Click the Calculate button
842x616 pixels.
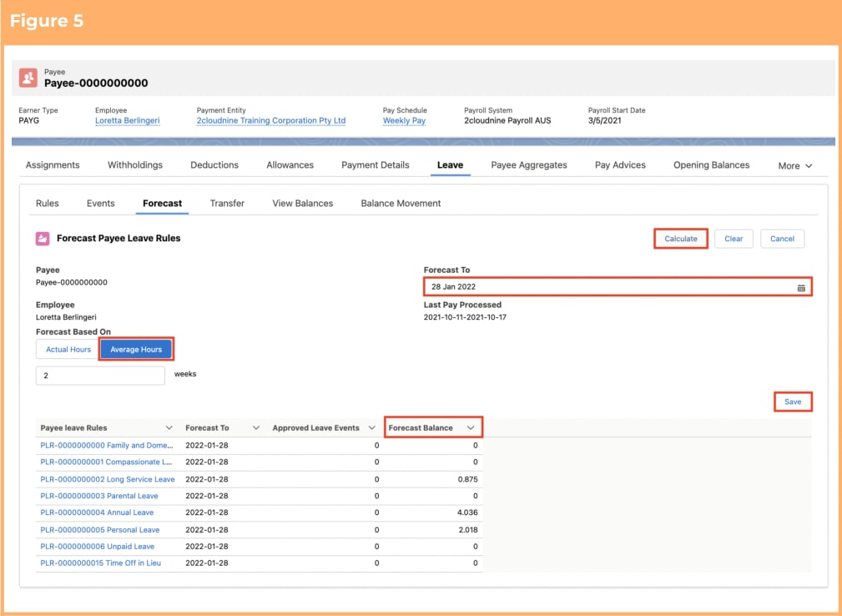(680, 239)
